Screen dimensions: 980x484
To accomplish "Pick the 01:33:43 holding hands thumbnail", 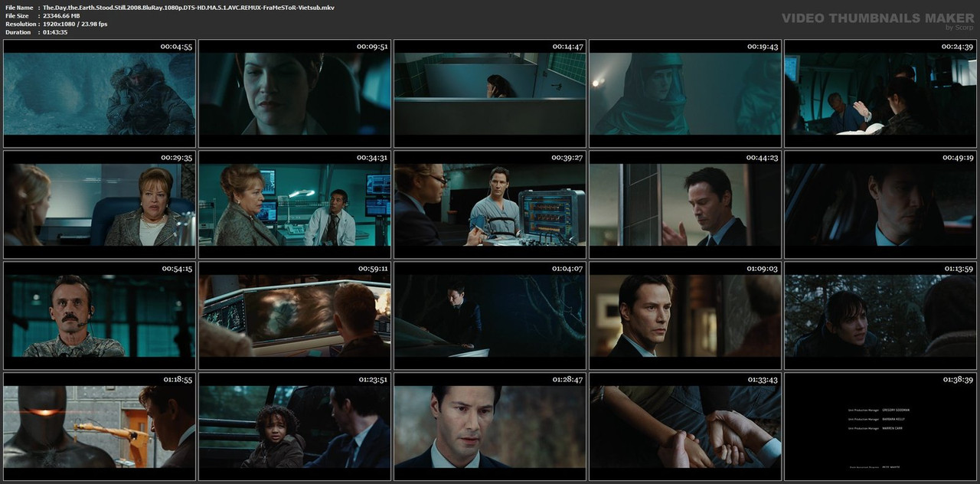I will click(685, 427).
